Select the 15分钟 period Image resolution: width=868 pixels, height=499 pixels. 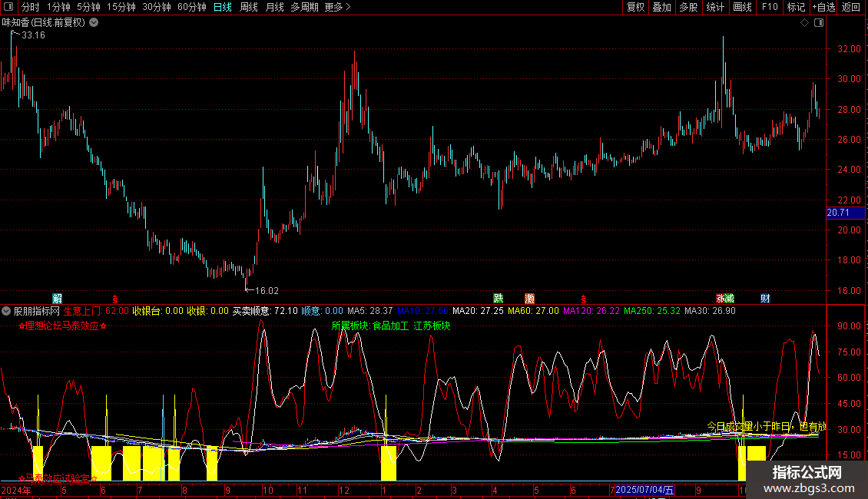pos(121,7)
